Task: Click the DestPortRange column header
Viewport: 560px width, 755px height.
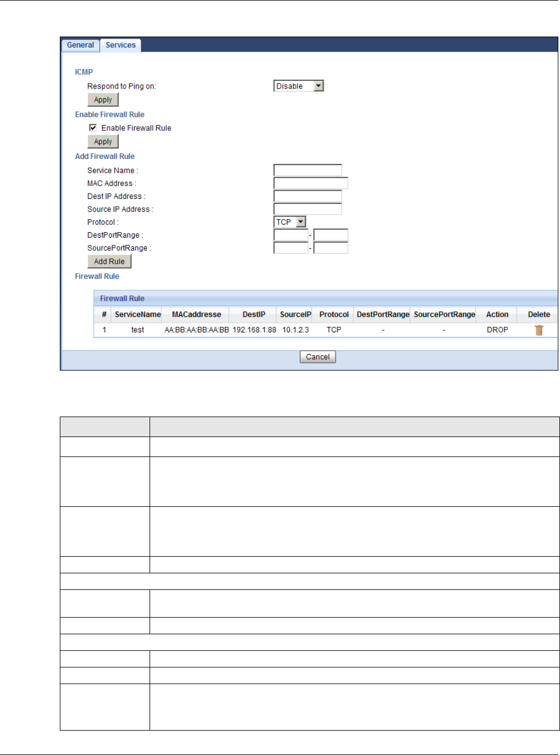Action: point(383,315)
